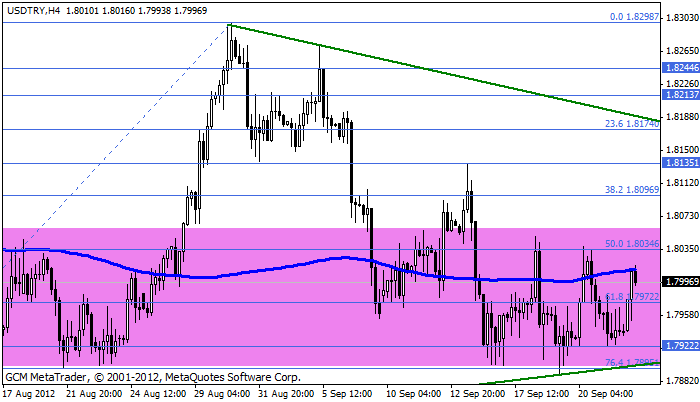Click the current price tag 1.79969
Image resolution: width=700 pixels, height=402 pixels.
point(681,281)
